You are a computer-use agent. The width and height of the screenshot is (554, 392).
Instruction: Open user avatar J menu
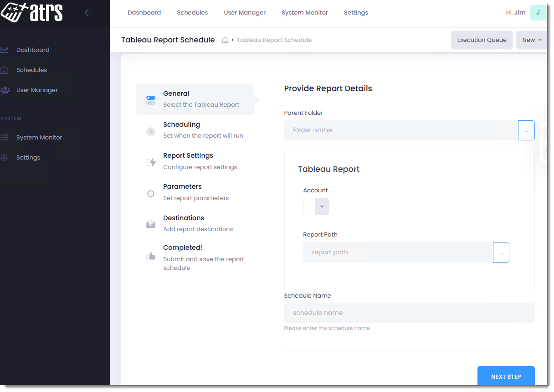pyautogui.click(x=538, y=12)
